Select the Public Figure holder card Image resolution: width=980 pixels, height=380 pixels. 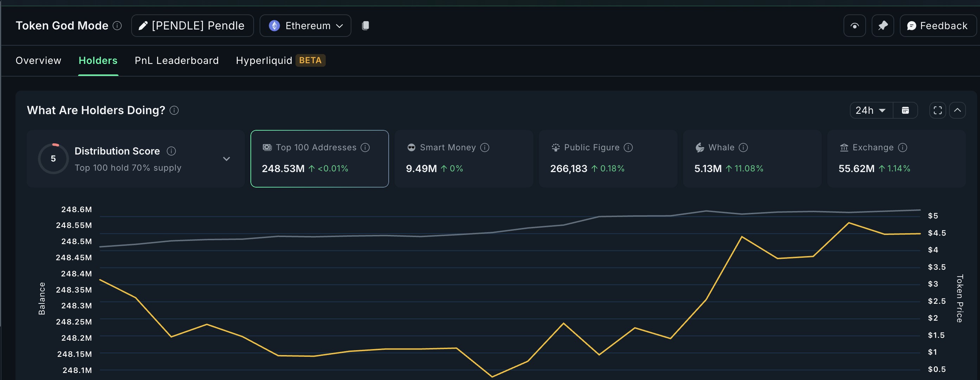tap(608, 158)
